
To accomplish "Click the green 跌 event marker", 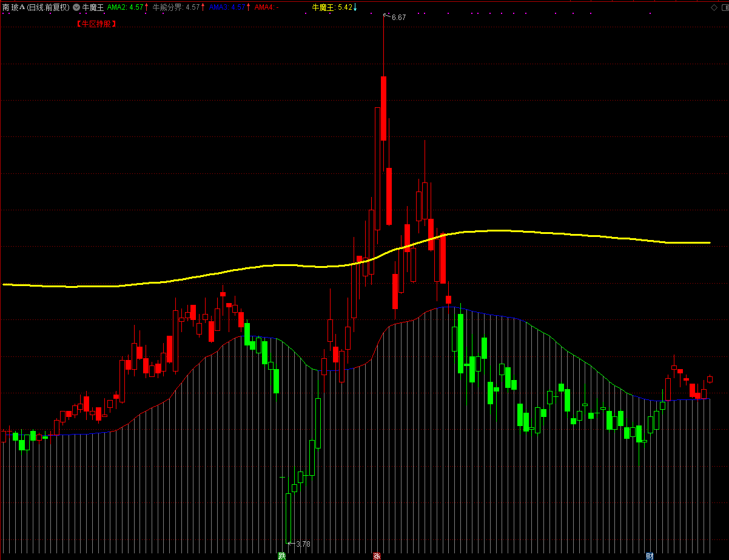I will tap(281, 556).
